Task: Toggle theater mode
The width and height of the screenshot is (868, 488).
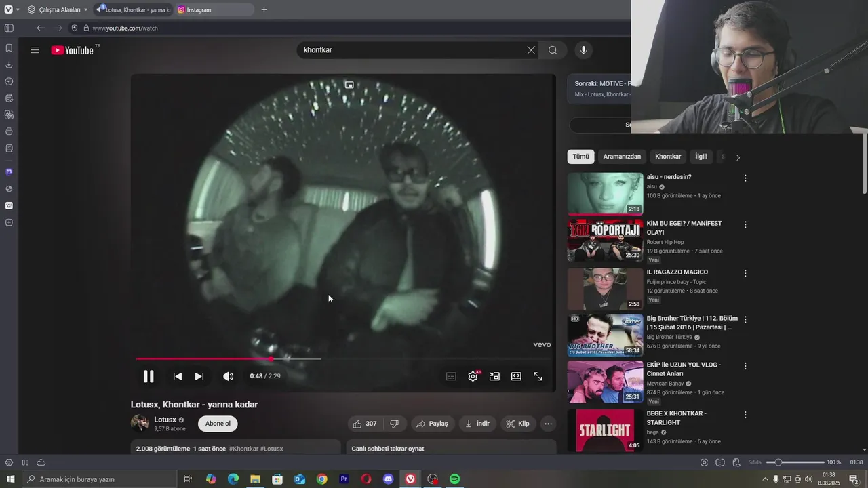Action: pos(516,376)
